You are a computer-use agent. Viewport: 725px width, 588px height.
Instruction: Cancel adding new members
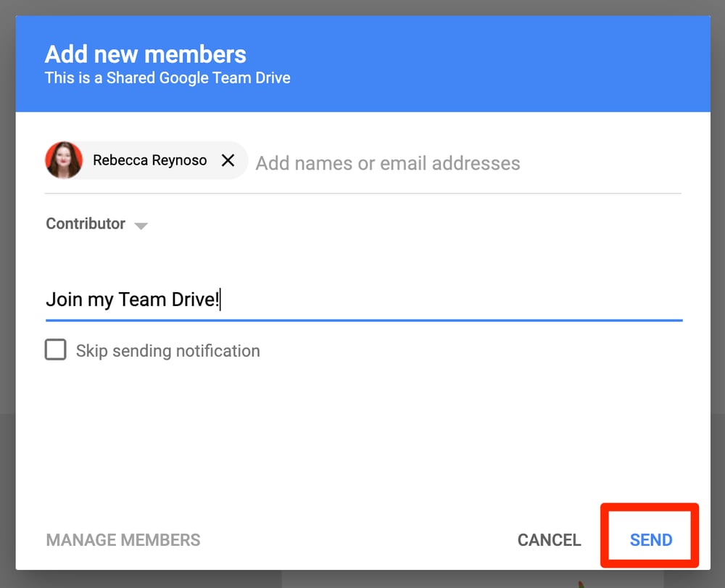pos(548,539)
